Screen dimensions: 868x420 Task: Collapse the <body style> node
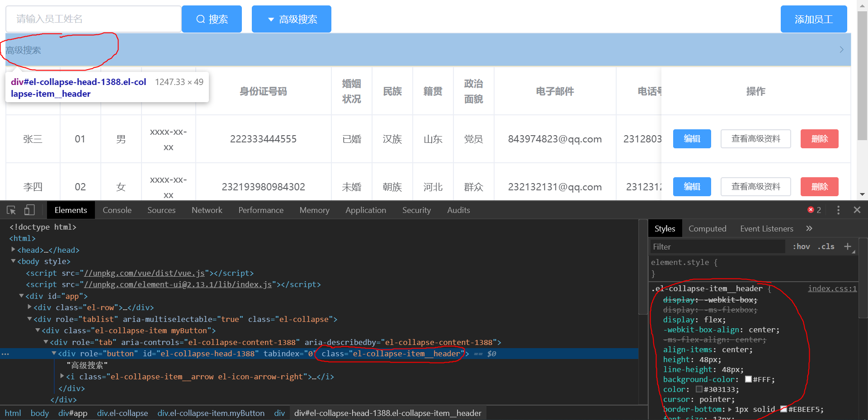tap(13, 261)
